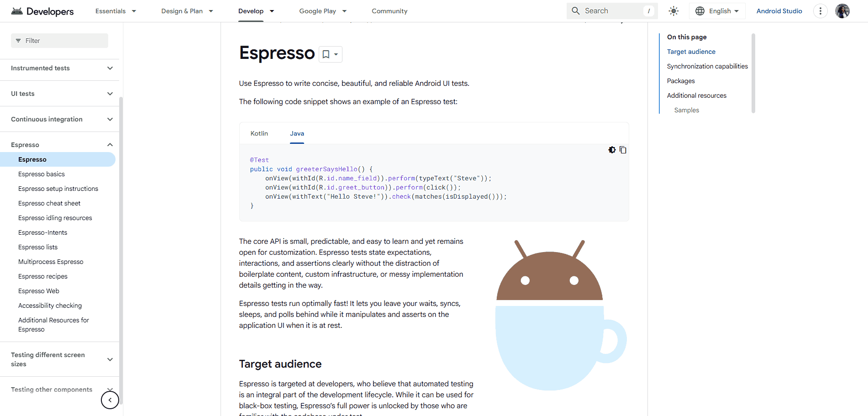The width and height of the screenshot is (868, 416).
Task: Toggle dark theme for the code block
Action: pyautogui.click(x=612, y=150)
